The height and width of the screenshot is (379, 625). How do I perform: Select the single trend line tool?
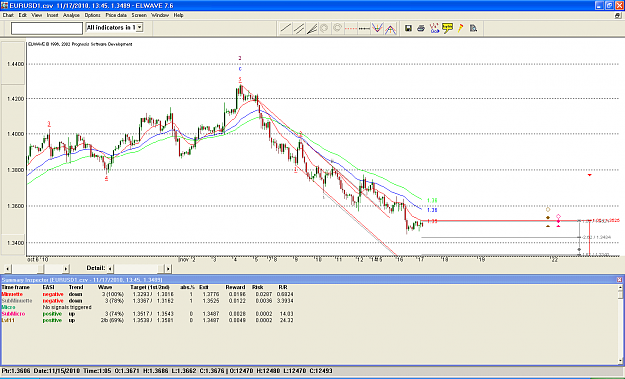click(x=285, y=28)
